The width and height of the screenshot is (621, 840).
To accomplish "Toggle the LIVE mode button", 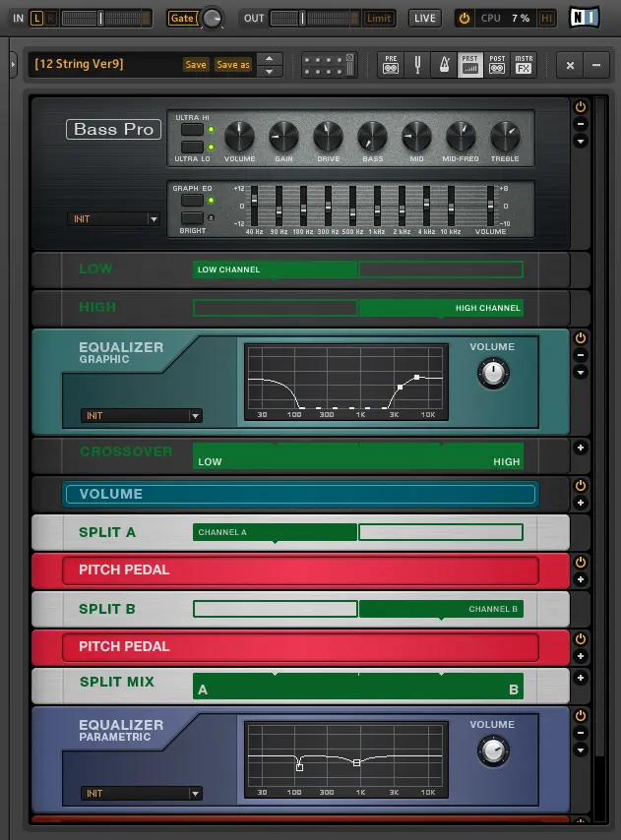I will 425,19.
